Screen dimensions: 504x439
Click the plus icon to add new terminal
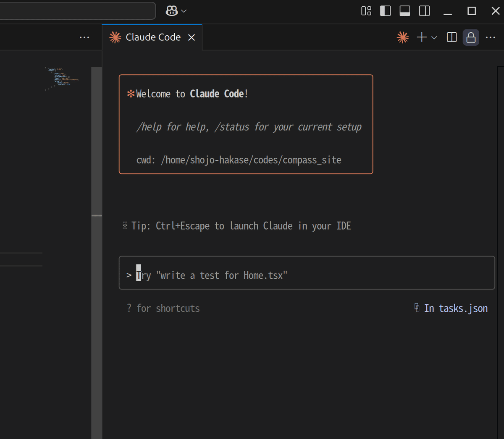(422, 37)
